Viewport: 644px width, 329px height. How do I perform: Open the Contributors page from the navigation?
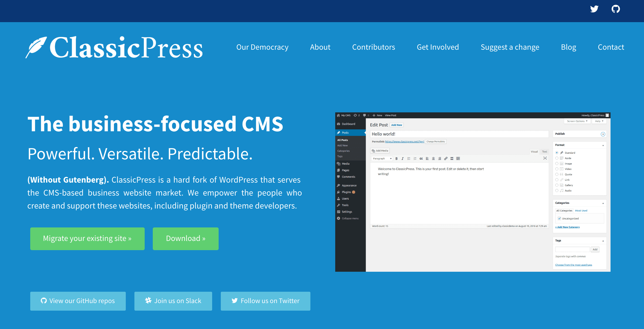click(374, 47)
